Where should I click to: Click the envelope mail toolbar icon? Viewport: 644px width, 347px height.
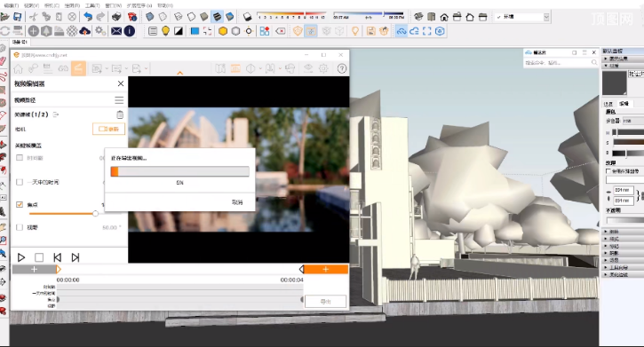tap(116, 31)
